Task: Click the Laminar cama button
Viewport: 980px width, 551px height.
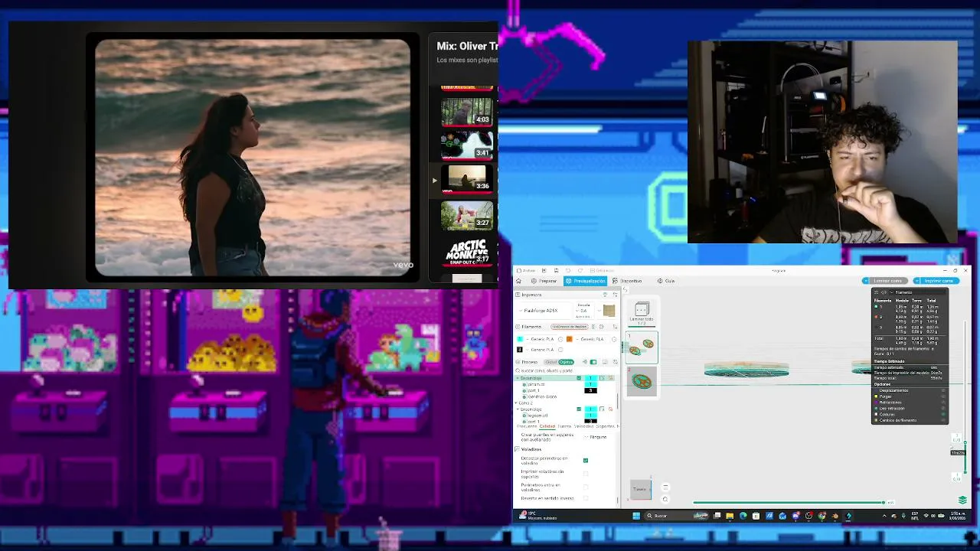Action: point(887,281)
